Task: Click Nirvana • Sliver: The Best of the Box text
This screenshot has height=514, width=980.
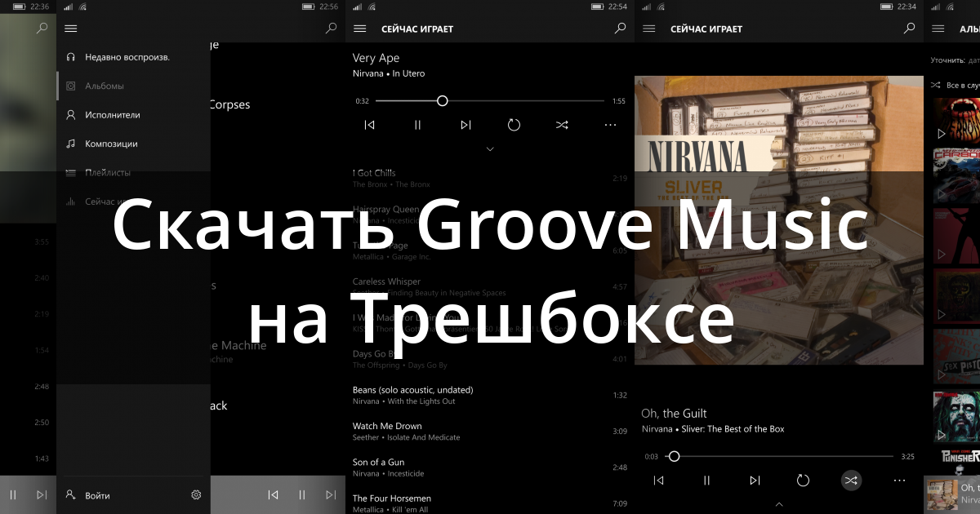Action: pyautogui.click(x=713, y=429)
